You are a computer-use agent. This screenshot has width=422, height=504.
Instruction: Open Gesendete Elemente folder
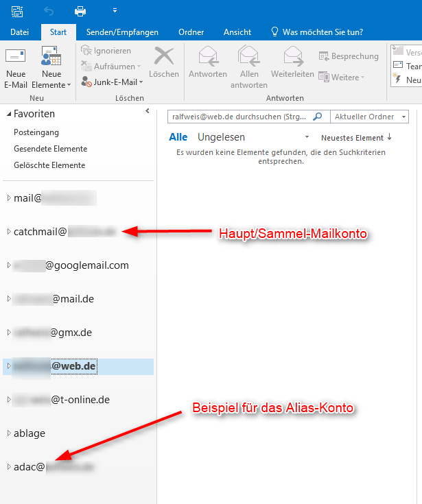pyautogui.click(x=51, y=149)
